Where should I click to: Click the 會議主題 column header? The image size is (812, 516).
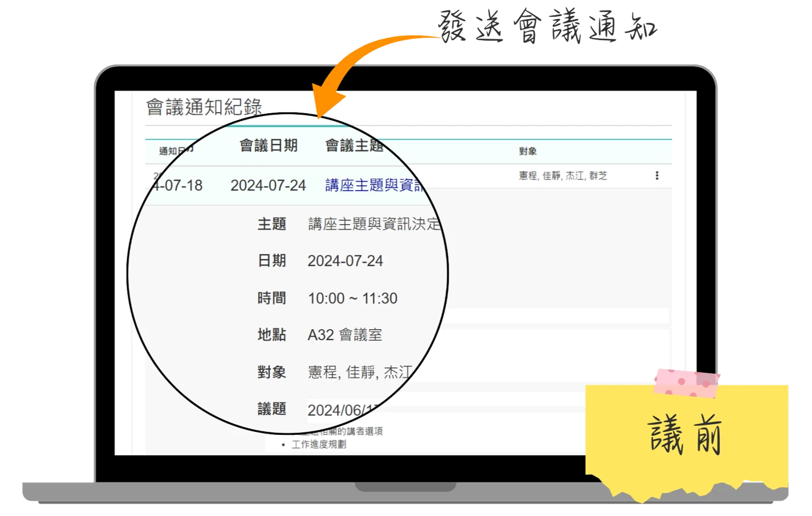click(354, 146)
